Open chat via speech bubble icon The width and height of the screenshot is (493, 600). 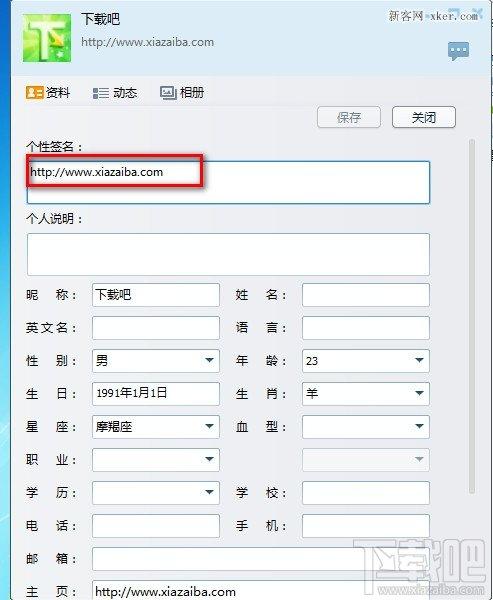(x=458, y=51)
